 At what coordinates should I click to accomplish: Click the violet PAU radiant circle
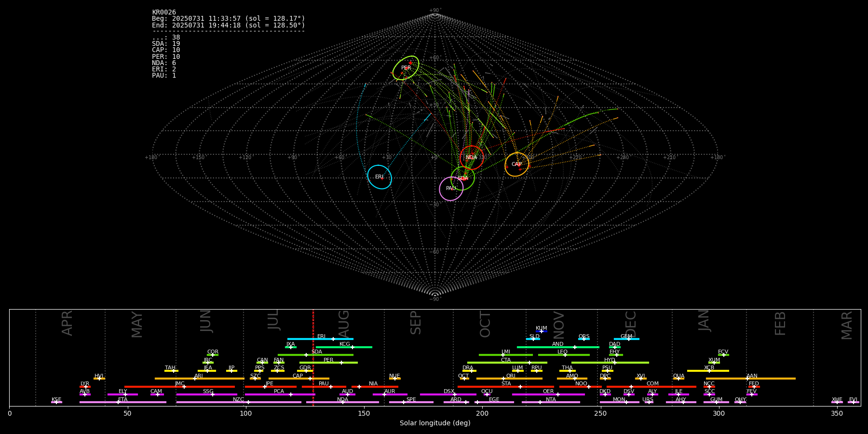[451, 189]
